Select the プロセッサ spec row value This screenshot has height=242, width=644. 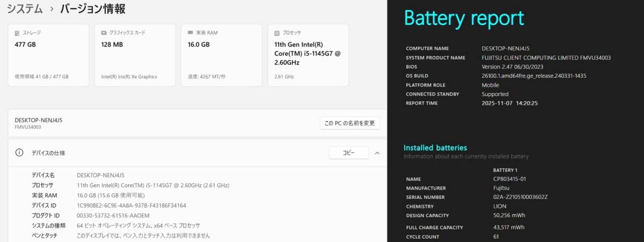coord(153,185)
